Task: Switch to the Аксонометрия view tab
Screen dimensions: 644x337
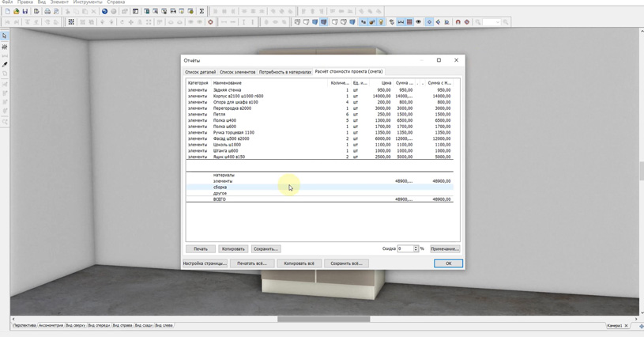Action: [51, 325]
